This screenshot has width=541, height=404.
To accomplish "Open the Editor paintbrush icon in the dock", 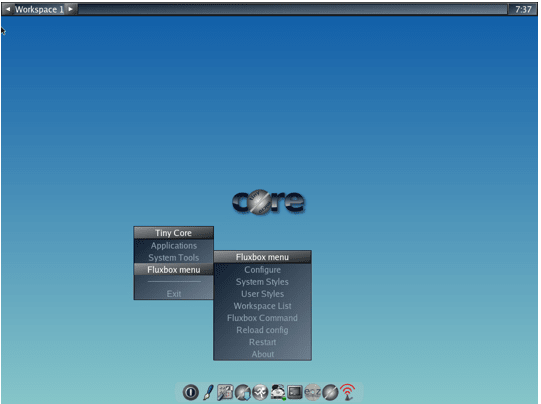I will tap(208, 392).
